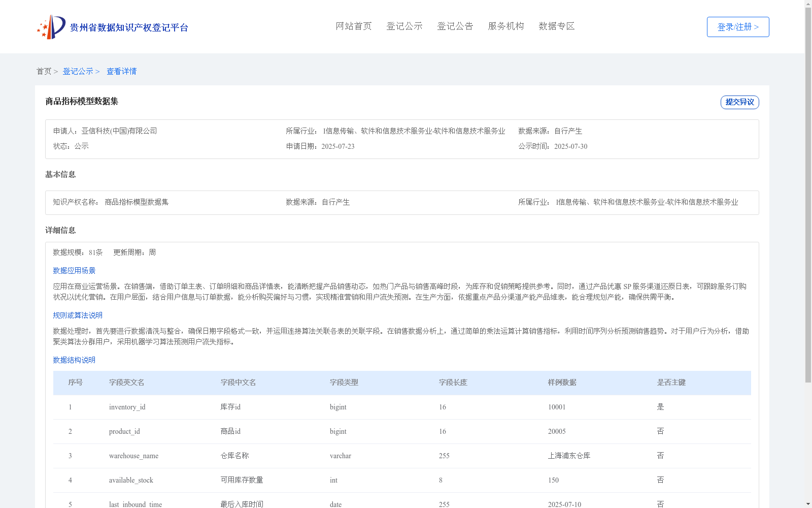Click sample data 20005

tap(557, 431)
